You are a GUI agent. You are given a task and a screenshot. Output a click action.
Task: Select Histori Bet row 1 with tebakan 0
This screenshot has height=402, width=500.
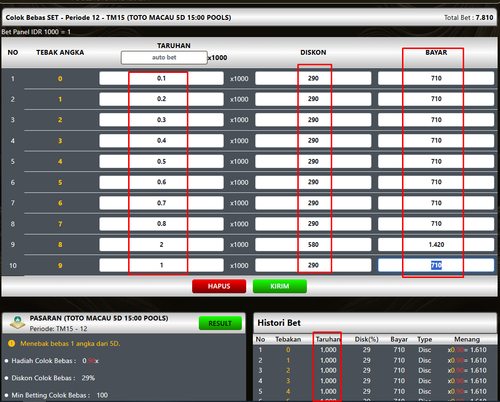pos(375,350)
